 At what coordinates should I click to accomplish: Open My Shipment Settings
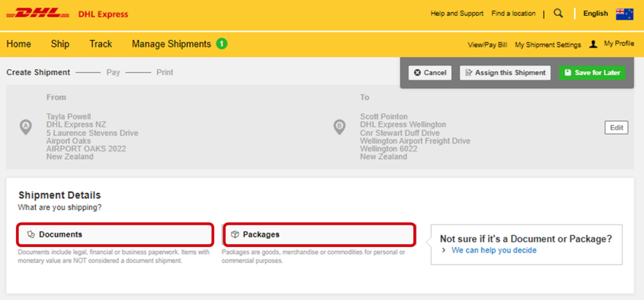[x=548, y=45]
